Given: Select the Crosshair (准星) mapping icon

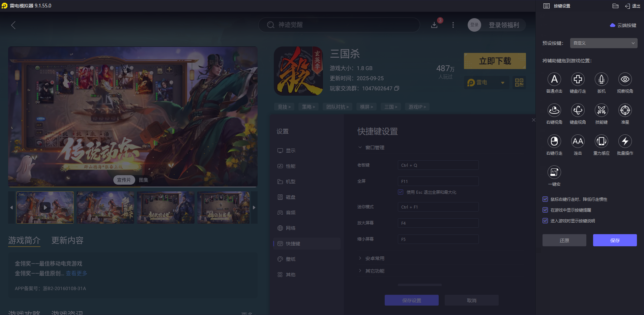Looking at the screenshot, I should point(625,110).
